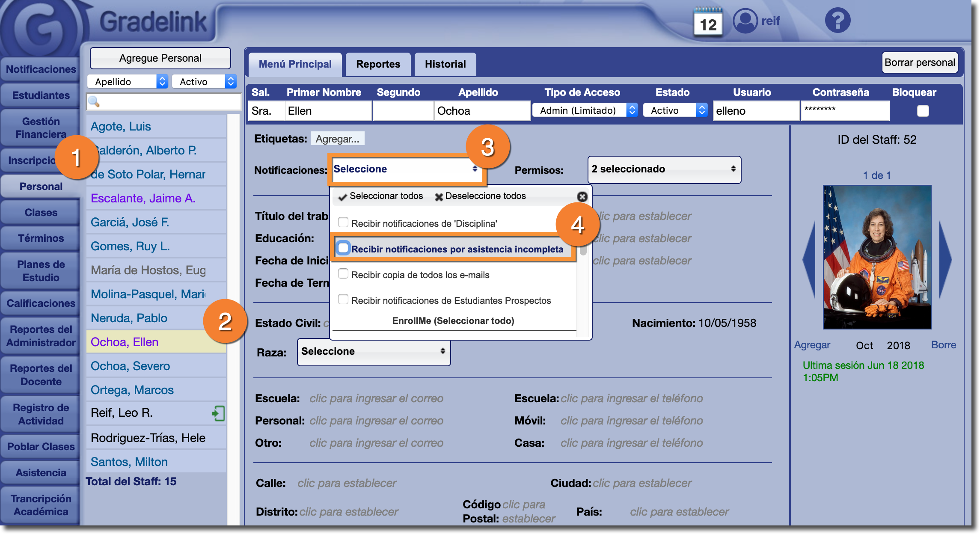The height and width of the screenshot is (534, 980).
Task: Show next staff photo with right arrow
Action: click(x=945, y=259)
